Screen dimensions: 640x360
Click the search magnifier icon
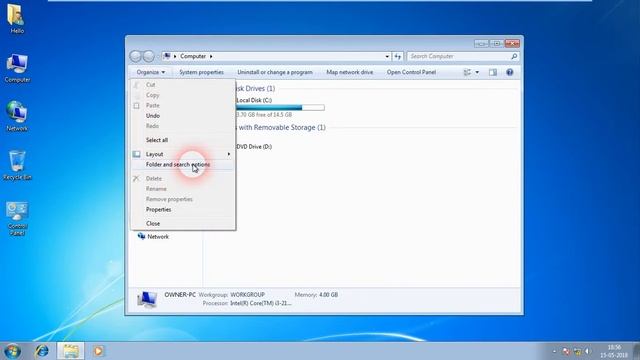514,56
